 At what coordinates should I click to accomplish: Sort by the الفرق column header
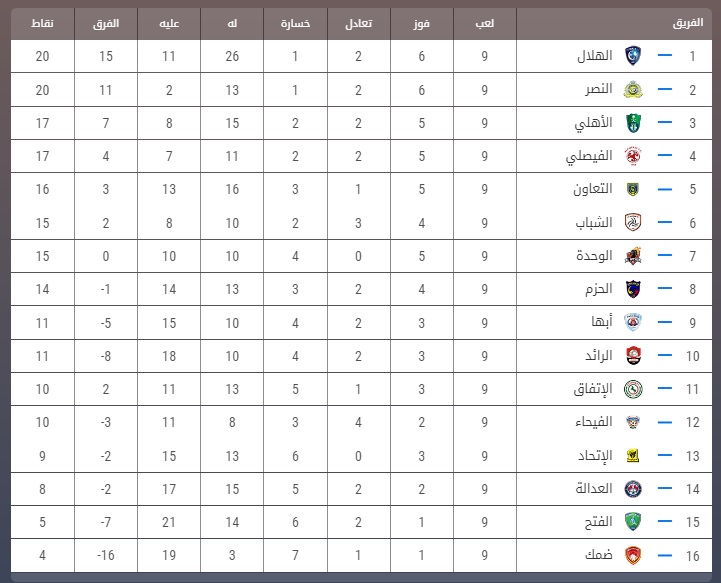106,23
